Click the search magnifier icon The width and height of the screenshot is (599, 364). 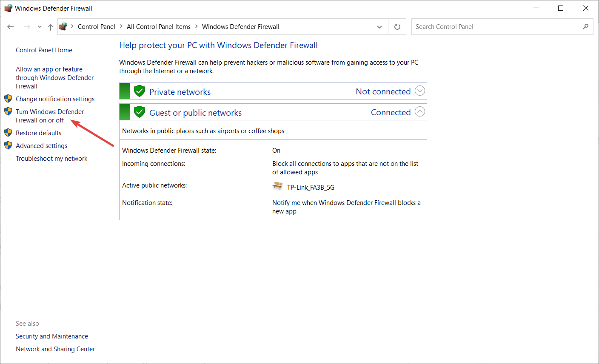[x=586, y=27]
